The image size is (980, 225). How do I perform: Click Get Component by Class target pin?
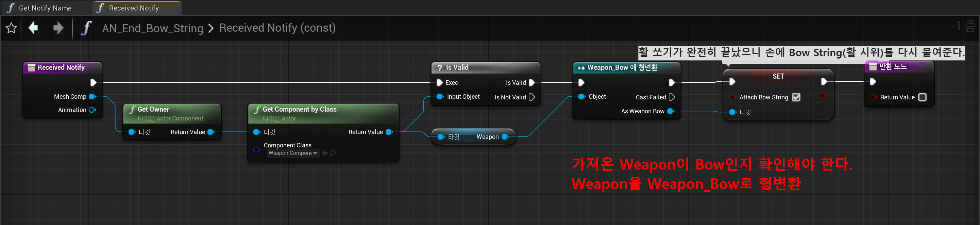coord(257,132)
